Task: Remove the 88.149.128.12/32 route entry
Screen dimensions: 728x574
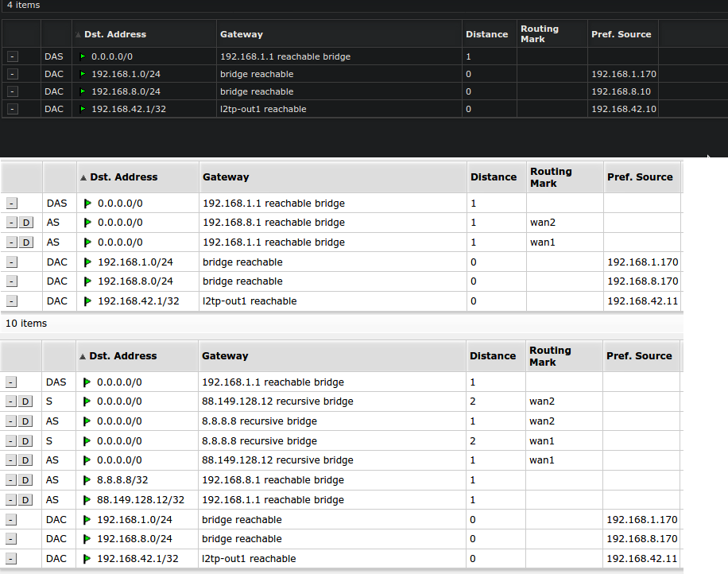Action: tap(11, 500)
